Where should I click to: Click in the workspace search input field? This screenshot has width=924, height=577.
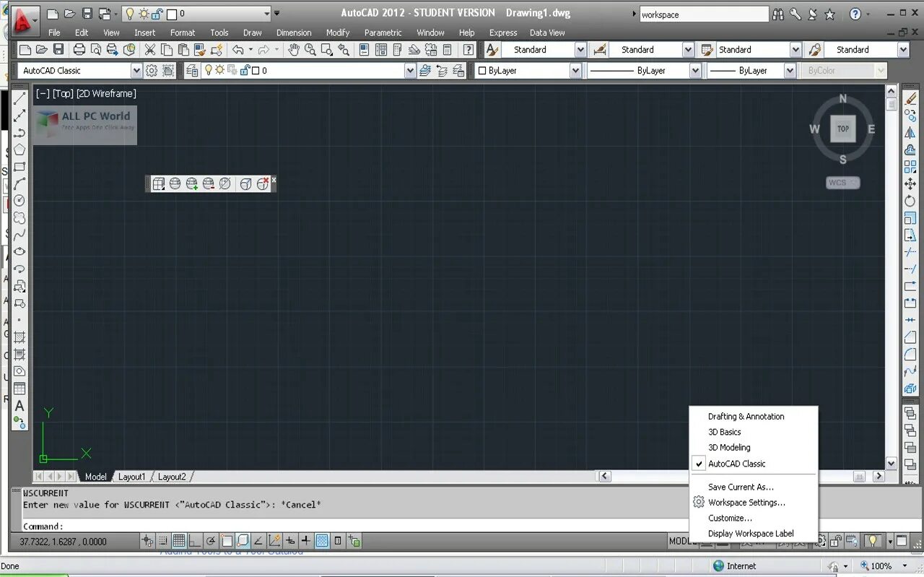coord(704,14)
